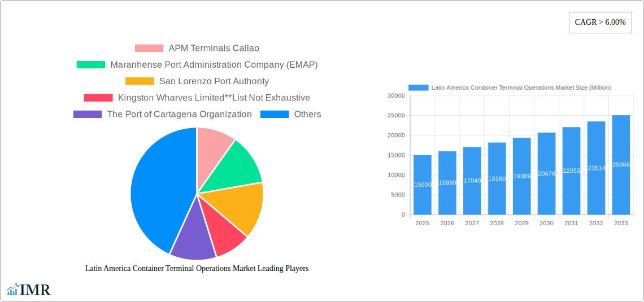Click the IMR logo icon

13,289
